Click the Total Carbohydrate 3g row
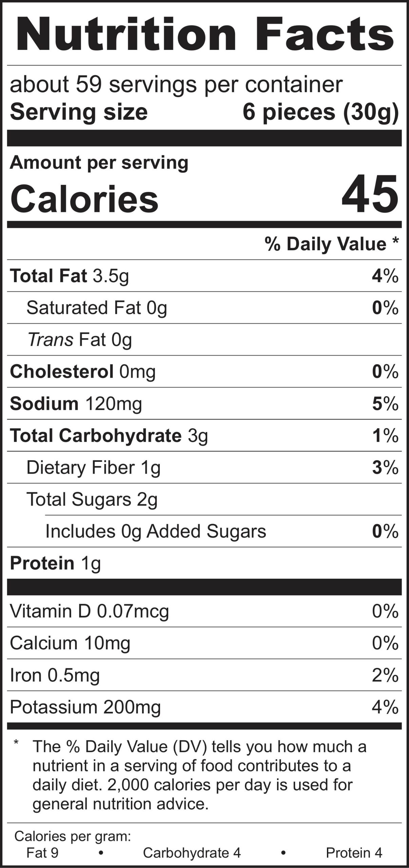This screenshot has height=868, width=409. point(109,436)
